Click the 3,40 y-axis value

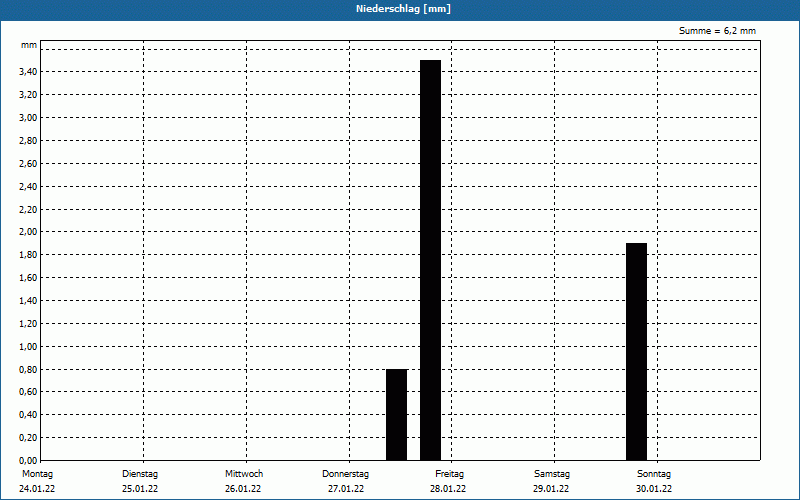pos(28,72)
